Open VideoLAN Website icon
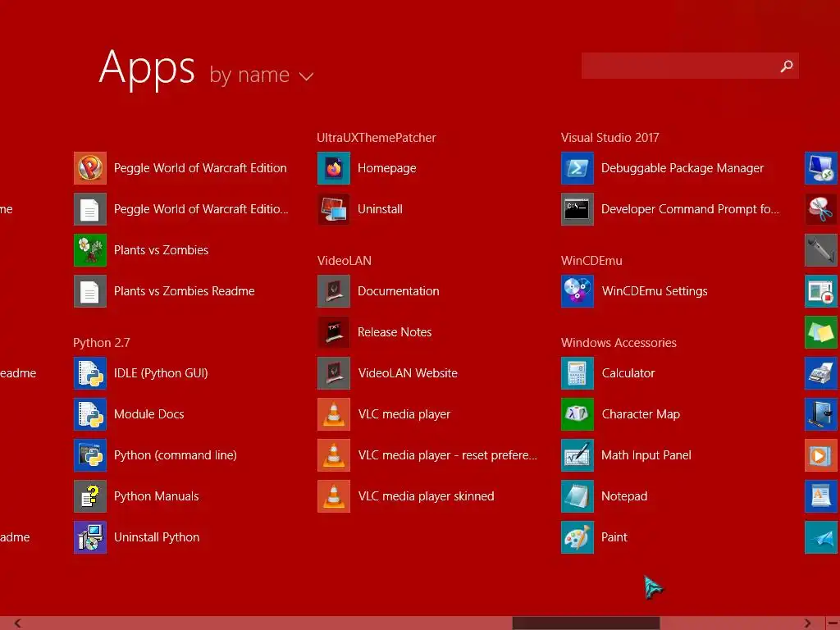The height and width of the screenshot is (630, 840). pyautogui.click(x=334, y=373)
